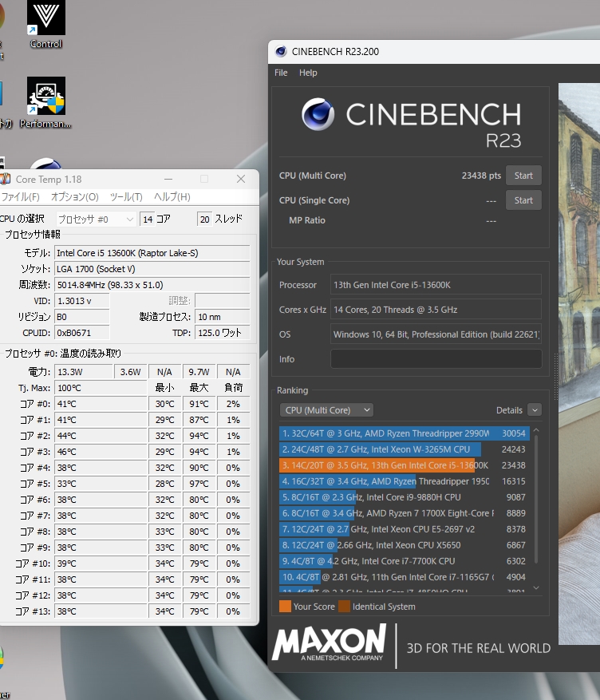Click the Your Score orange legend swatch

pyautogui.click(x=285, y=607)
